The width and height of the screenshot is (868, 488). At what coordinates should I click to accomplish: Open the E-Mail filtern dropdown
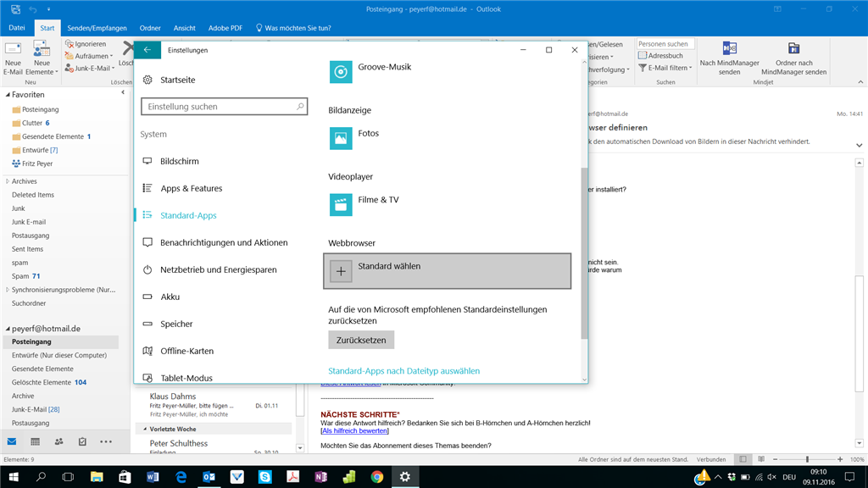click(x=665, y=68)
